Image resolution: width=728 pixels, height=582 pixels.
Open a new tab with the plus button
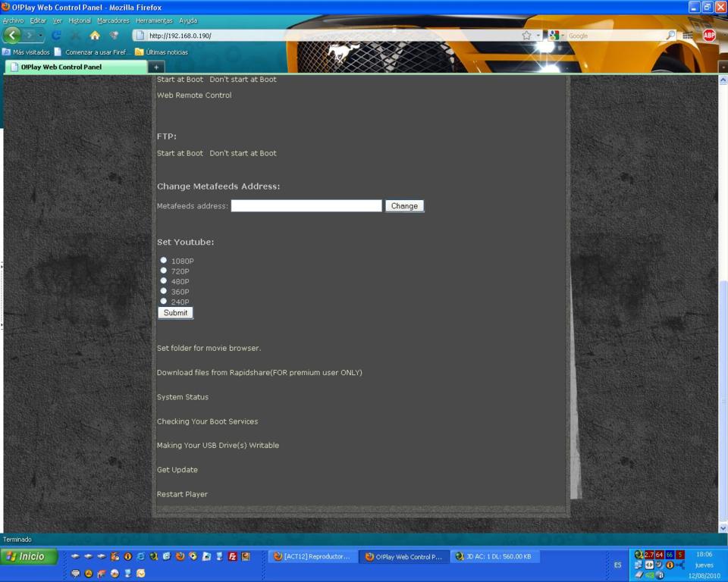[x=156, y=67]
